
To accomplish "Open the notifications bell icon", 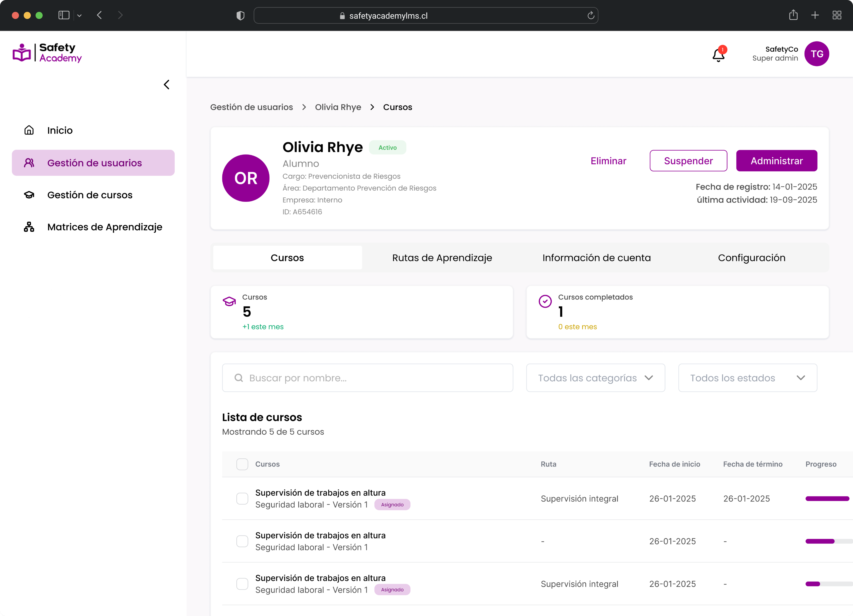I will 718,55.
